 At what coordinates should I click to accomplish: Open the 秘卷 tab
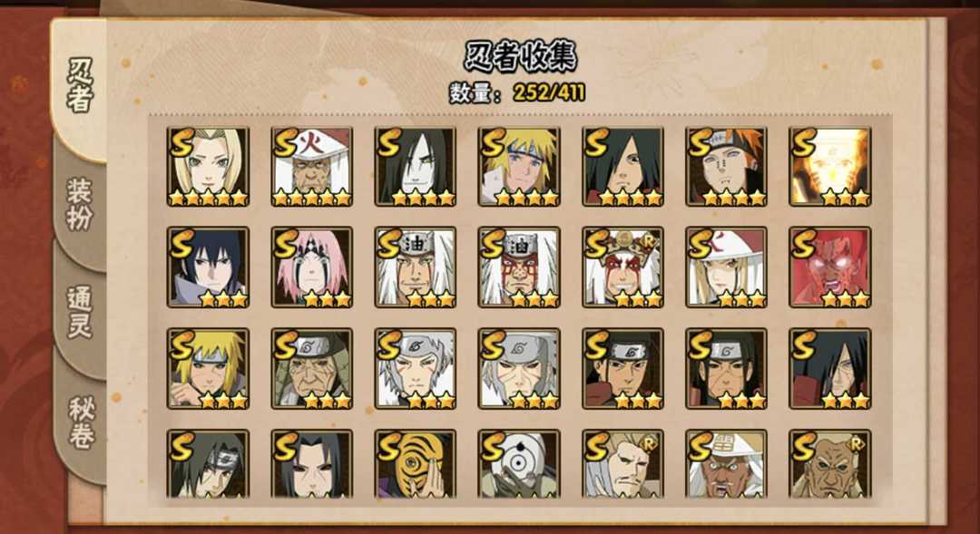(x=80, y=422)
